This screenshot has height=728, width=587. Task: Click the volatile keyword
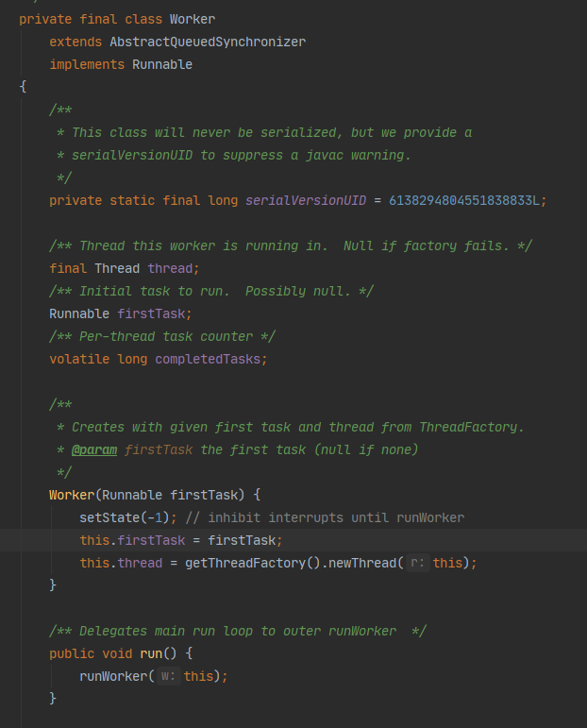click(79, 359)
